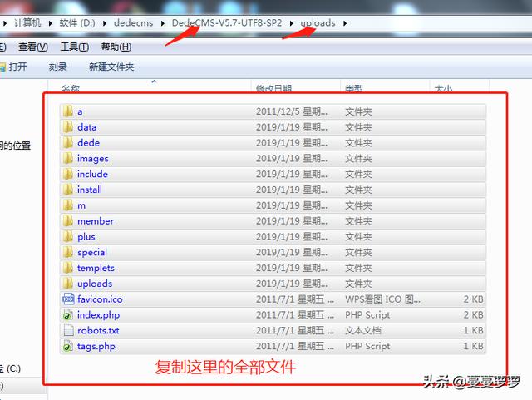Click the member folder icon
532x400 pixels.
(x=68, y=220)
